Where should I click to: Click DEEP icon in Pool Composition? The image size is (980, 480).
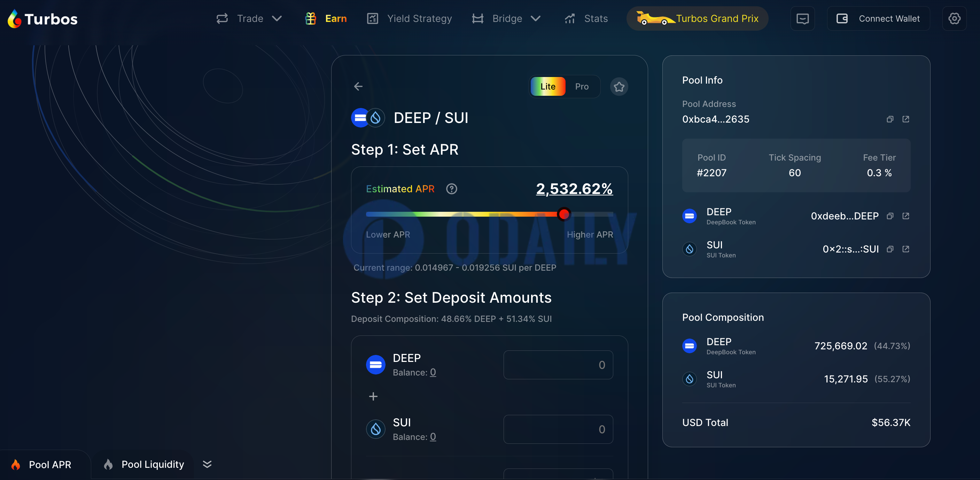[x=689, y=346]
